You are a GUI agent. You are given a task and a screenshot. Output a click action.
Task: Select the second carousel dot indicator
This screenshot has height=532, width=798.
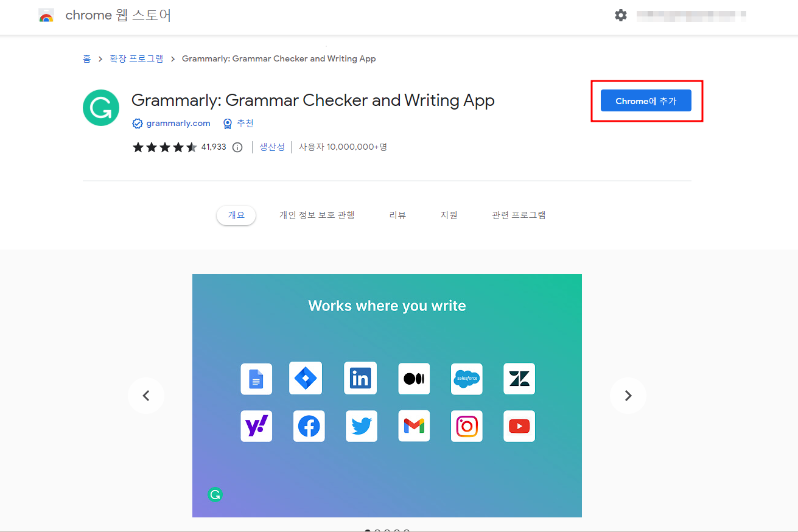pos(376,530)
